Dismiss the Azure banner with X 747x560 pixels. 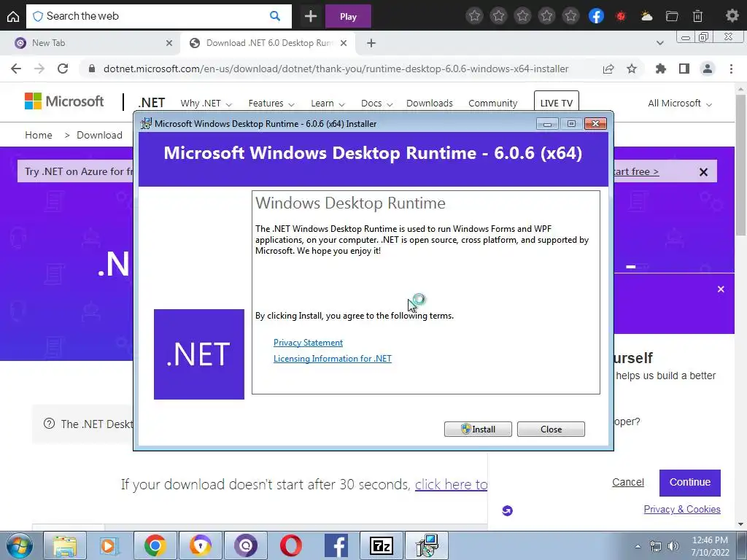[x=703, y=172]
